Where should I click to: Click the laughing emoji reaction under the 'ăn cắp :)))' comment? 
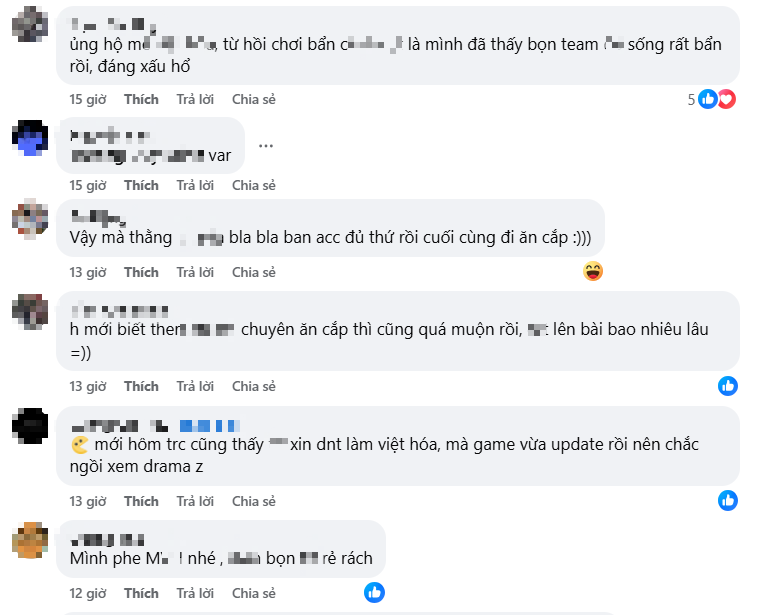[593, 271]
